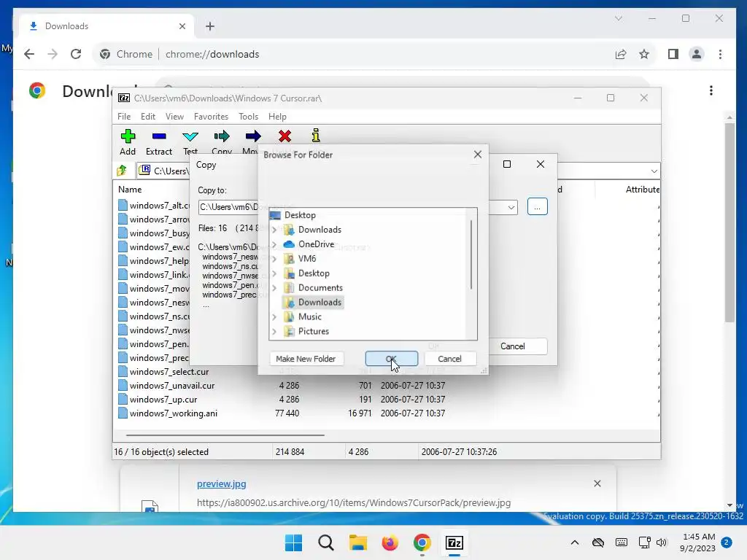Select windows7_working.ani in file list
The width and height of the screenshot is (747, 560).
tap(174, 413)
